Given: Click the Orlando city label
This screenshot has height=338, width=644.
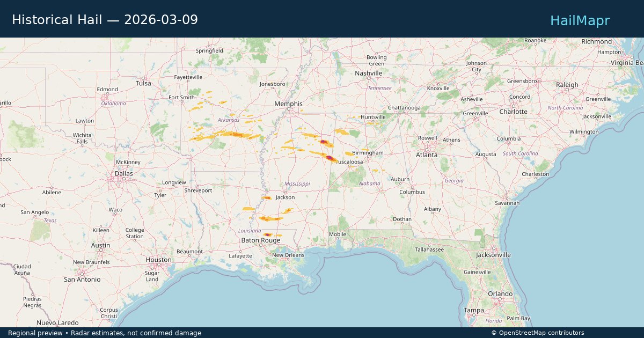Looking at the screenshot, I should [500, 294].
